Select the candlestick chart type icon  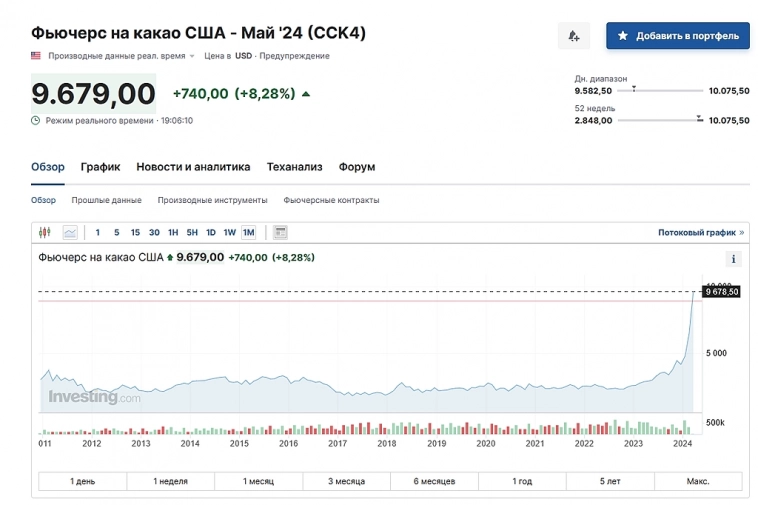point(45,232)
